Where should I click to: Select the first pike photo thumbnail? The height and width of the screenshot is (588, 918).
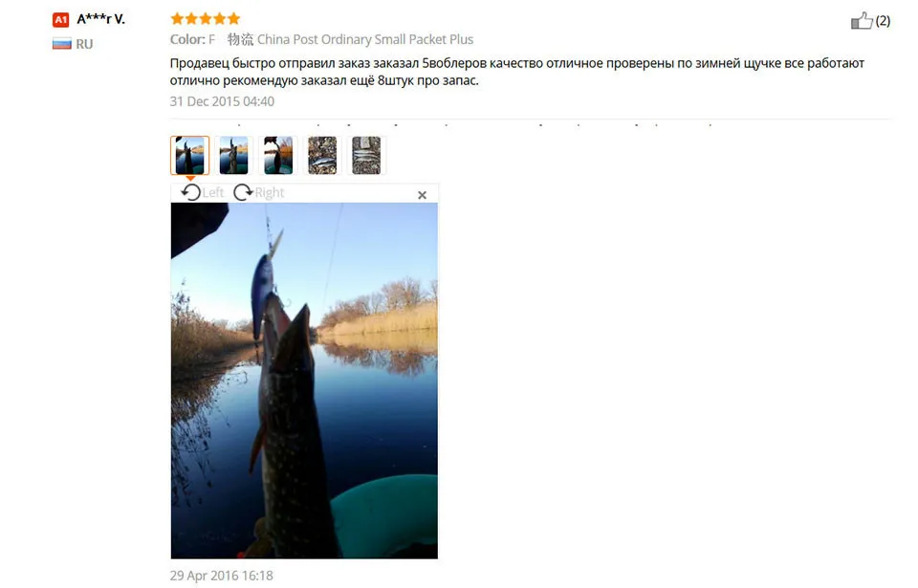pos(189,155)
